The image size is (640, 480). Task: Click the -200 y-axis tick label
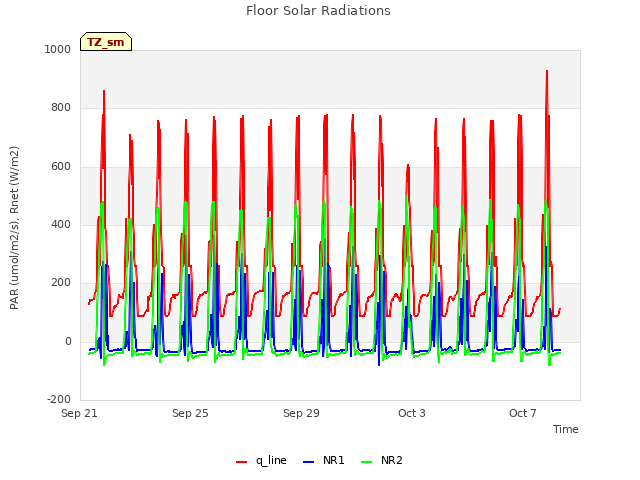(59, 399)
